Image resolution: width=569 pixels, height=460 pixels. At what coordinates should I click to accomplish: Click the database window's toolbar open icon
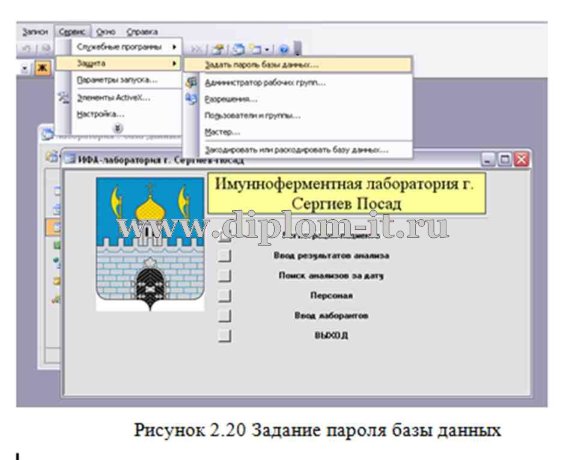[x=52, y=156]
